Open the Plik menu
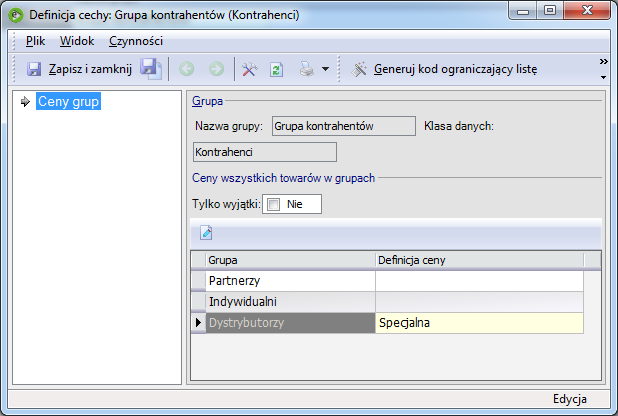Screen dimensions: 618x416 coord(35,41)
